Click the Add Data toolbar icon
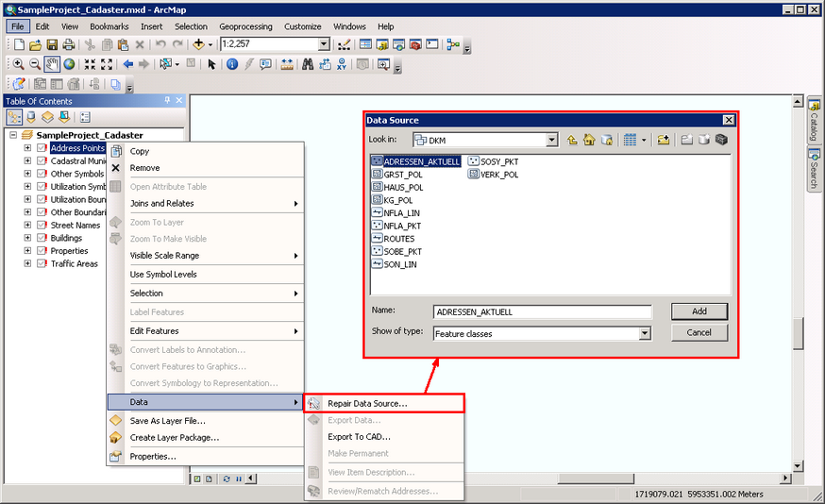This screenshot has width=825, height=504. 198,44
